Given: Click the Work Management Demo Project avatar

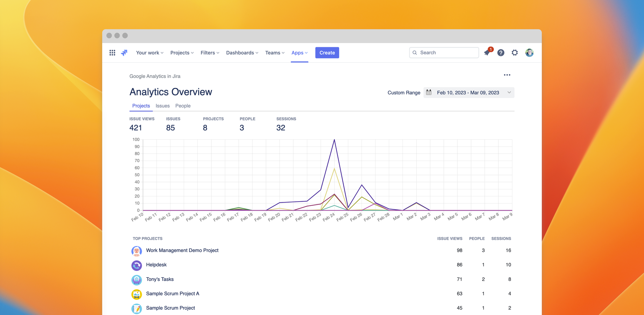Looking at the screenshot, I should 136,251.
